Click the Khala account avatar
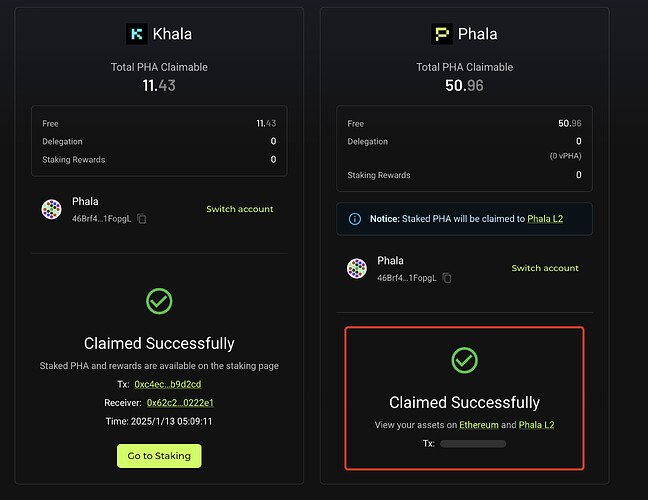648x500 pixels. 51,209
